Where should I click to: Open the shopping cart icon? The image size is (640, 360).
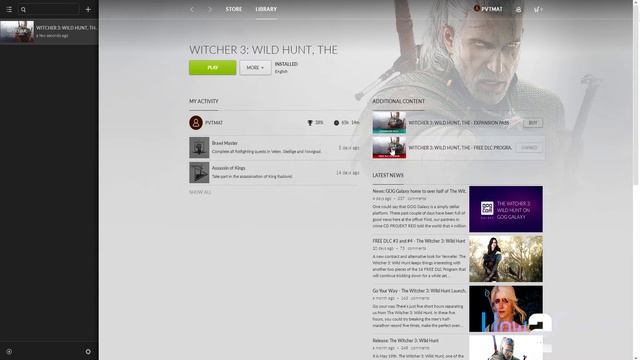537,9
